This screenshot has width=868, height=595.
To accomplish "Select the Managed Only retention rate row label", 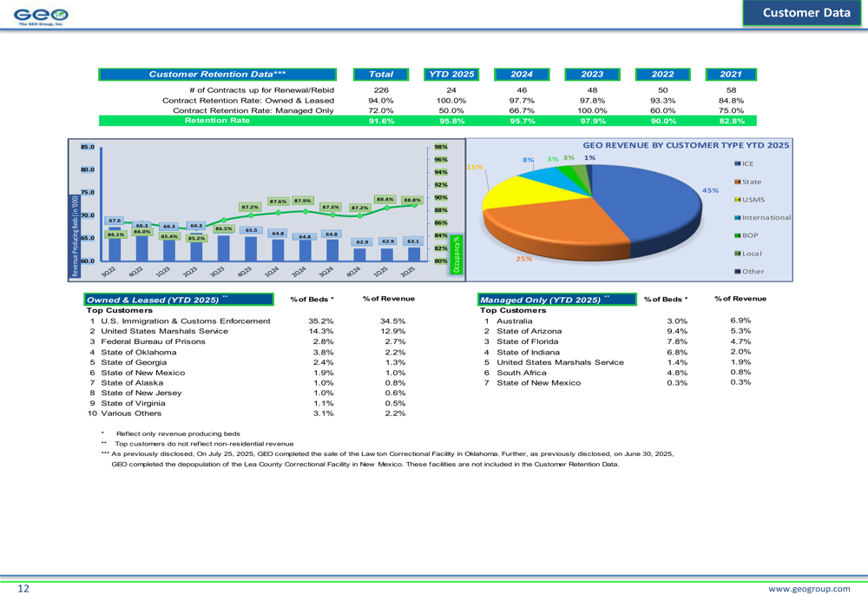I will click(x=253, y=110).
